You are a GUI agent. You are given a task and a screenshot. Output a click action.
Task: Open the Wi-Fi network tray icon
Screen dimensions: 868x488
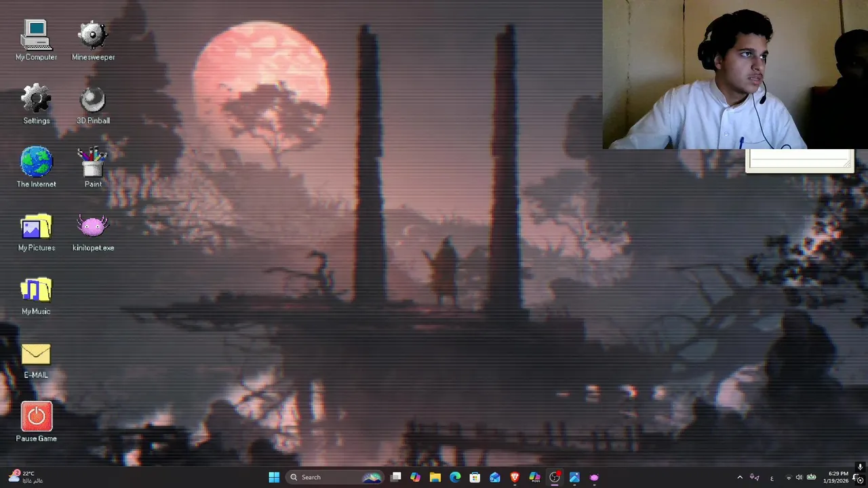[788, 478]
